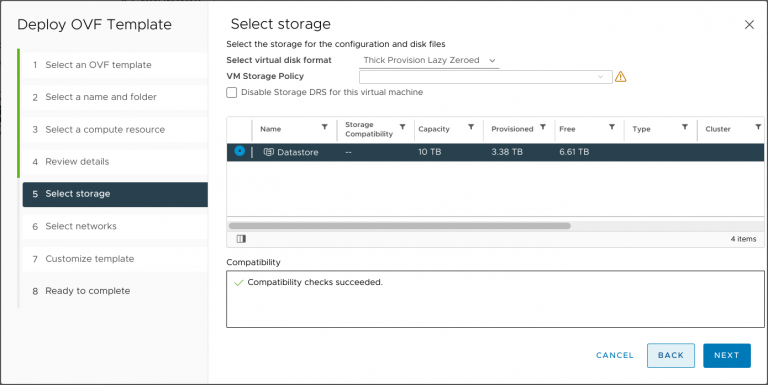
Task: Click the 3.38 TB provisioned value
Action: [x=506, y=152]
